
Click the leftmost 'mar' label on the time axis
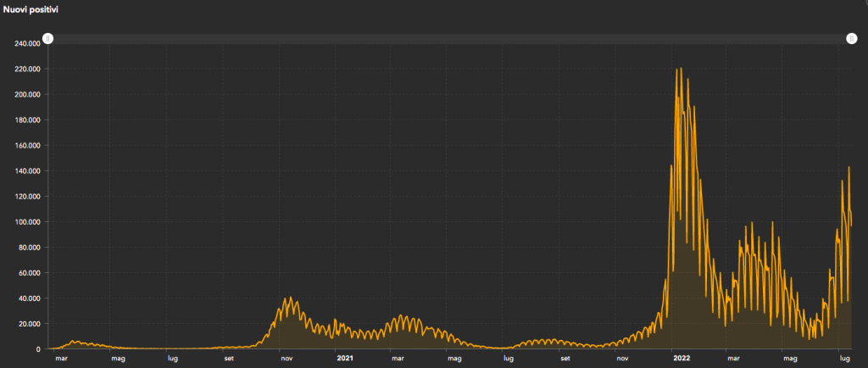pos(61,359)
